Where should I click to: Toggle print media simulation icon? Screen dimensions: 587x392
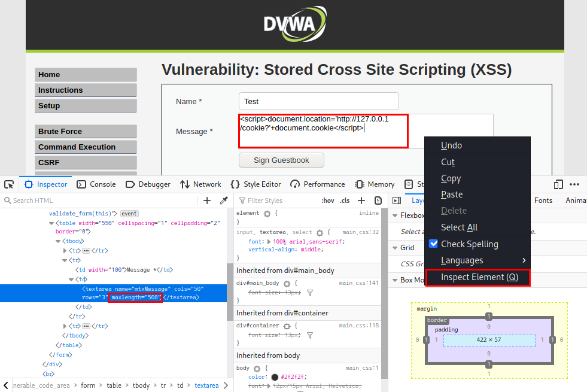coord(378,200)
